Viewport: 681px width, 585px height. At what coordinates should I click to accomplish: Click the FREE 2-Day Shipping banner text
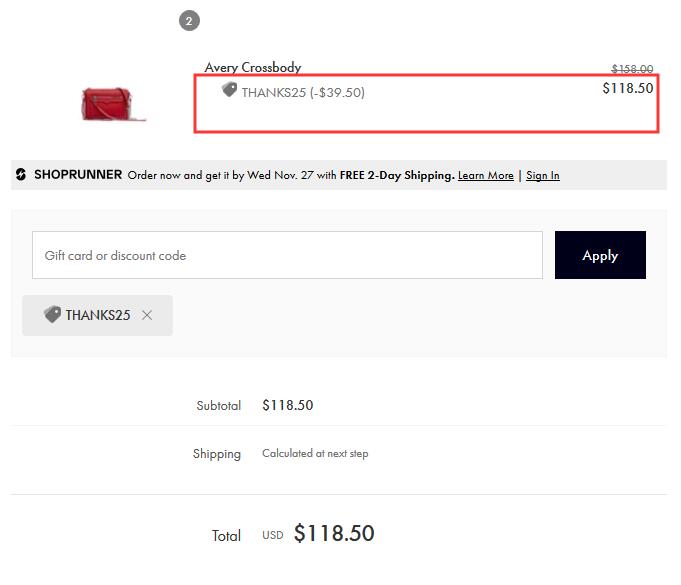click(x=397, y=175)
